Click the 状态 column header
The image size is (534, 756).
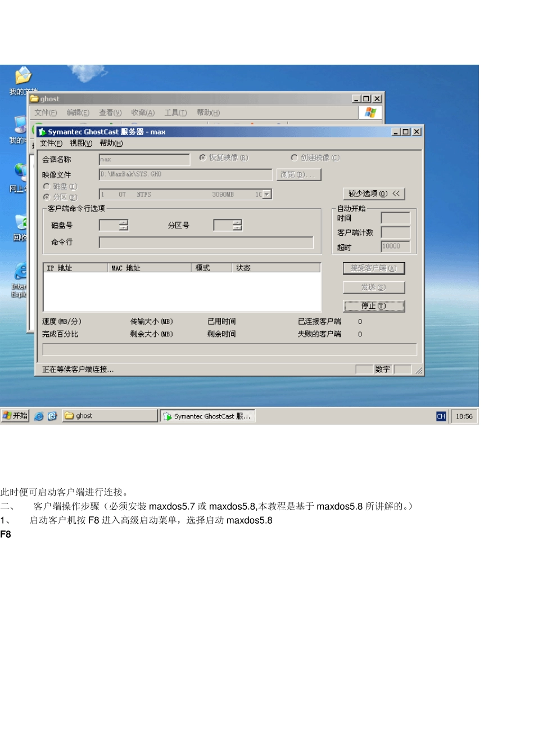click(x=277, y=268)
